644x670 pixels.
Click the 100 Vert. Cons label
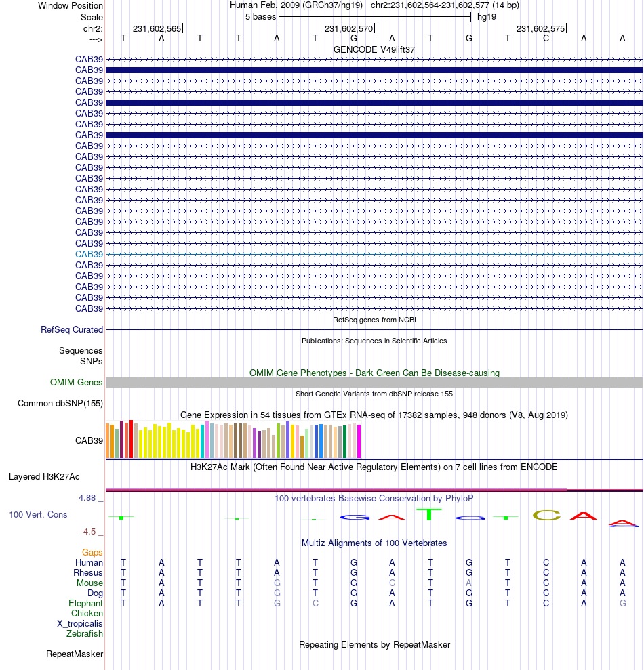(x=38, y=514)
